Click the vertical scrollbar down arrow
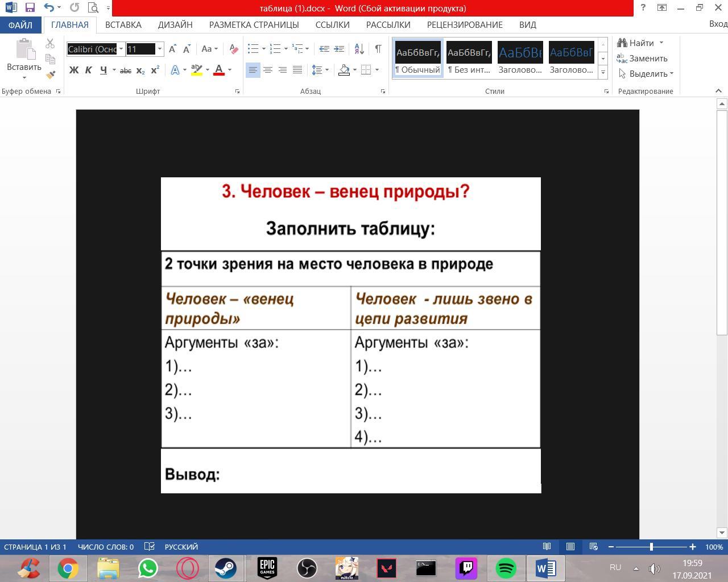Screen dimensions: 728x582 (722, 533)
